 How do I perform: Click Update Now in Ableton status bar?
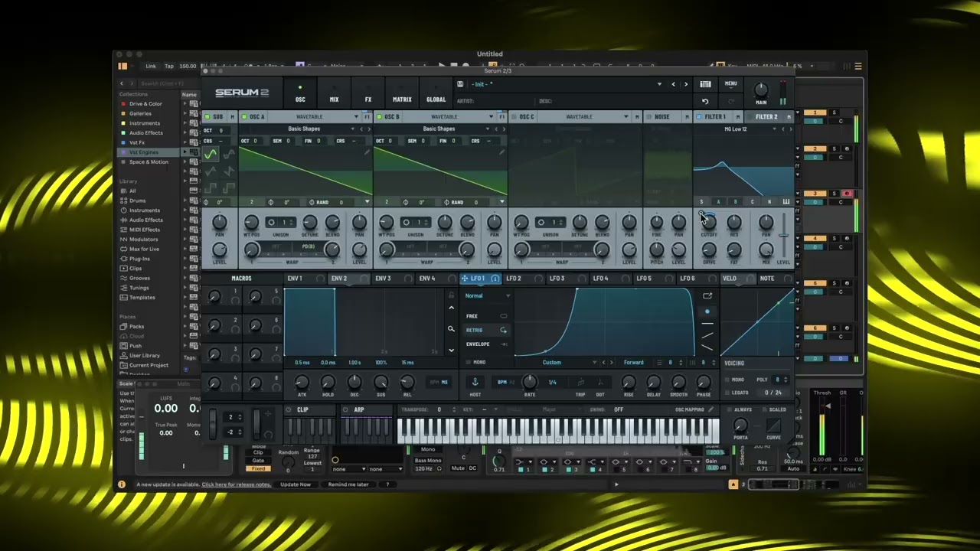click(296, 484)
